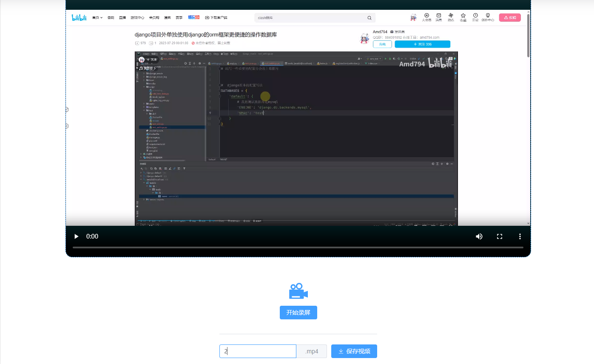Click the .mp4 extension label
Viewport: 594px width, 364px height.
click(312, 351)
